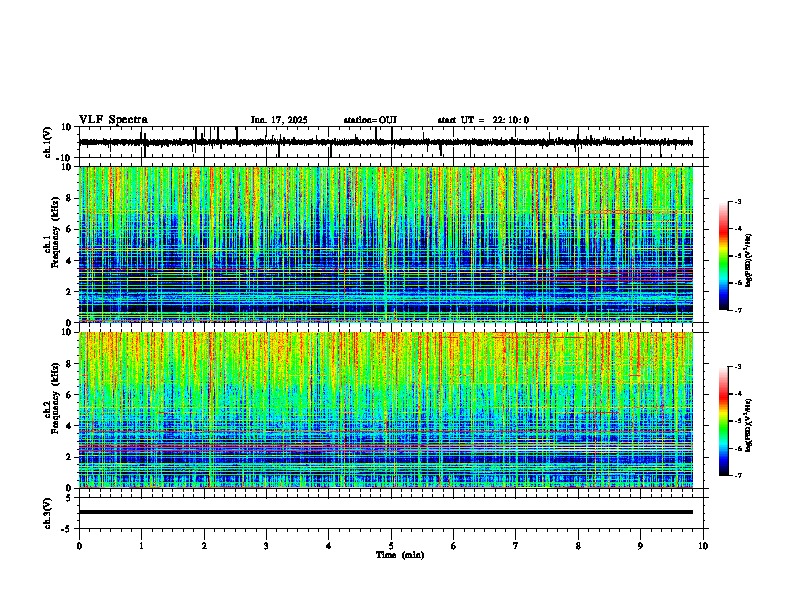Click the "ch.1(V)" waveform axis label
792x612 pixels.
(48, 142)
